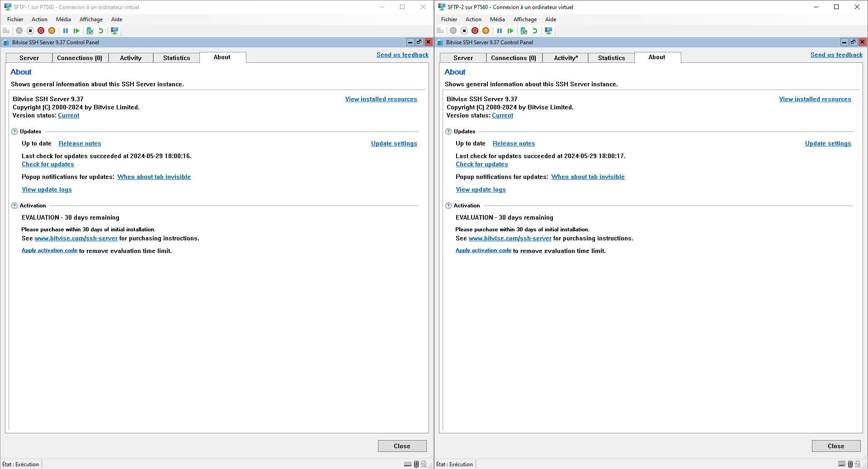This screenshot has width=868, height=469.
Task: Switch to Activity* tab in SFTP-2 panel
Action: coord(566,58)
